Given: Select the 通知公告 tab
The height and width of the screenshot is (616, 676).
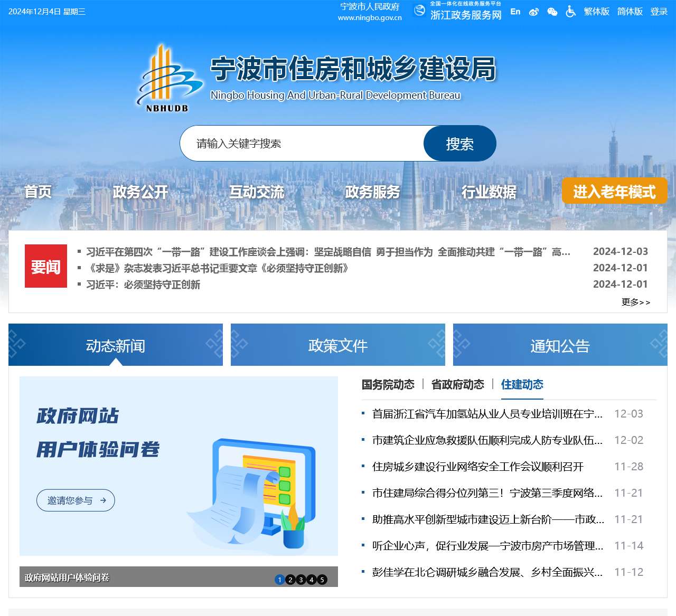Looking at the screenshot, I should (x=560, y=345).
